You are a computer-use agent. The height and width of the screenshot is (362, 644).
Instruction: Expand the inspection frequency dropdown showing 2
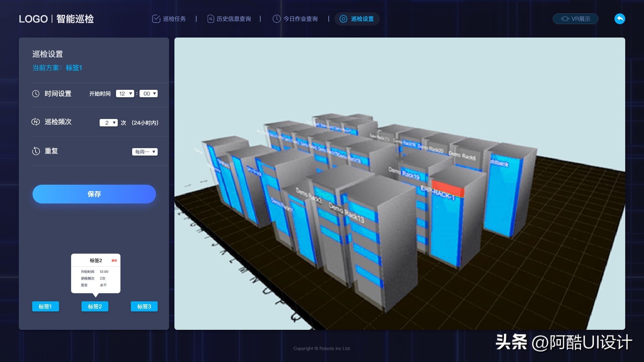[108, 123]
